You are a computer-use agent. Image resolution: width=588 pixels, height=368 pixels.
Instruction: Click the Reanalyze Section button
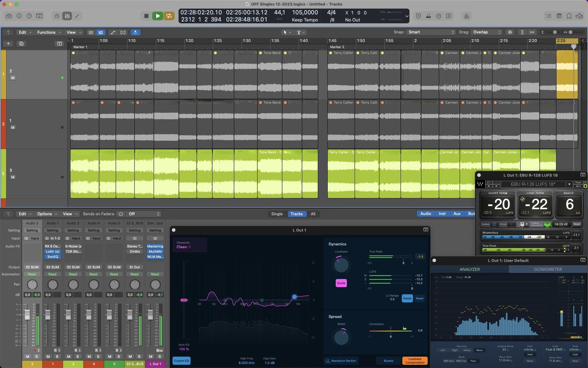341,361
